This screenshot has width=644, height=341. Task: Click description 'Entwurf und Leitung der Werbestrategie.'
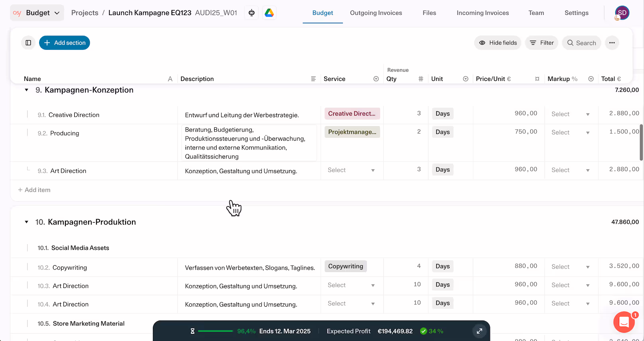point(242,115)
